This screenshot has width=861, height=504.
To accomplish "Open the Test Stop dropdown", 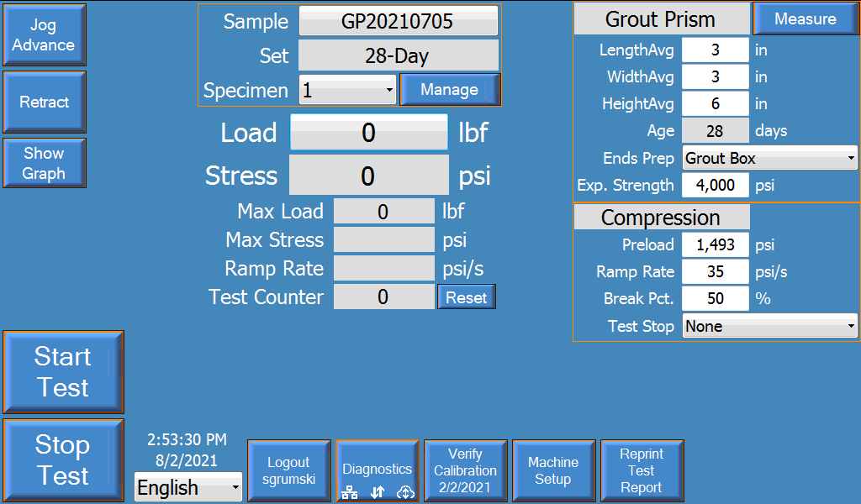I will tap(770, 326).
